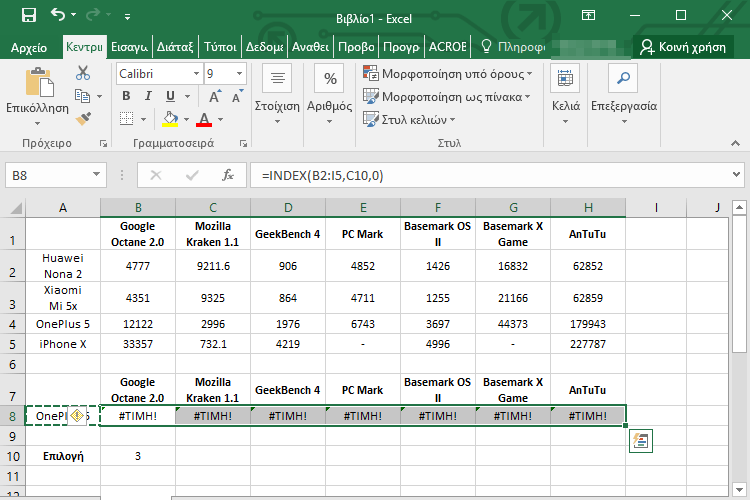750x500 pixels.
Task: Open the Αριθμός number format group
Action: click(330, 94)
